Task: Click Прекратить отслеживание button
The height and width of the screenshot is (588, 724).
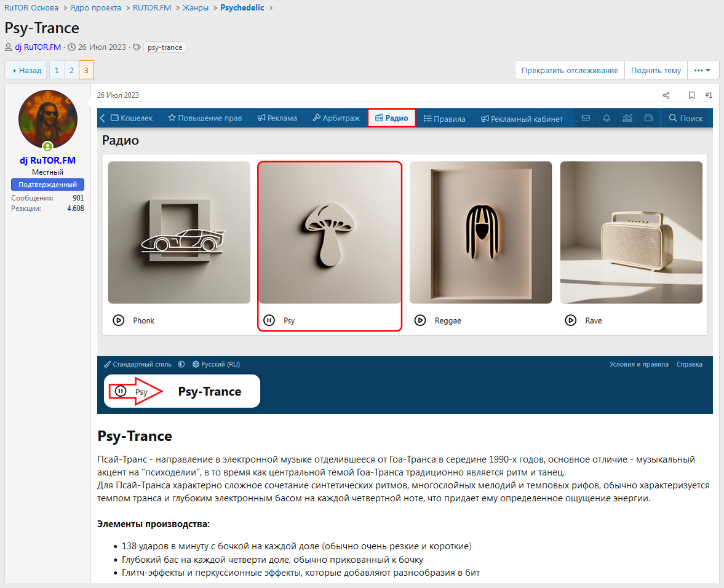Action: click(x=570, y=70)
